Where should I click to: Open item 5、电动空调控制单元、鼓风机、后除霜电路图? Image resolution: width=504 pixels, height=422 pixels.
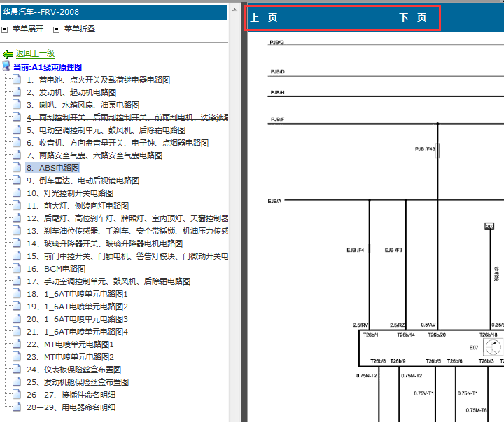pyautogui.click(x=106, y=130)
